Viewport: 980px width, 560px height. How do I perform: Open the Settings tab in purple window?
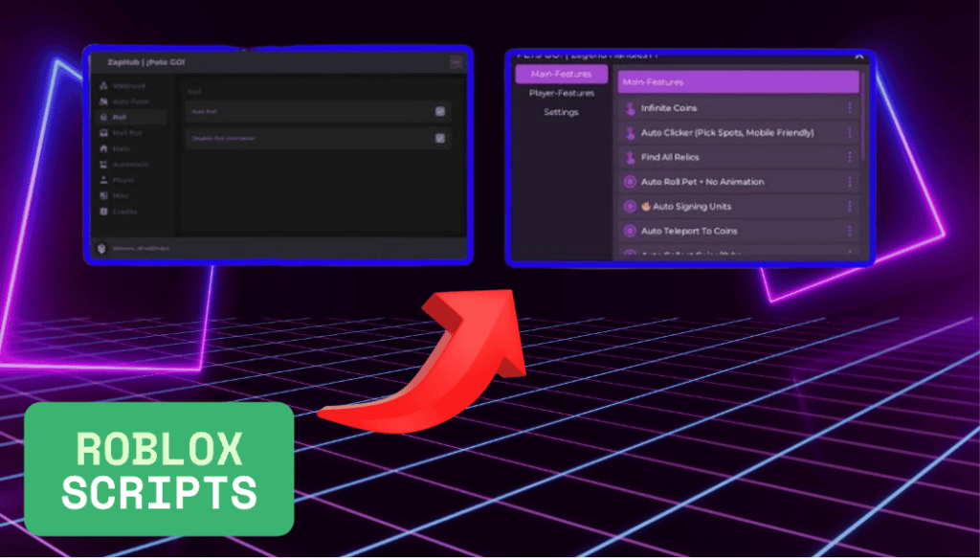(561, 113)
